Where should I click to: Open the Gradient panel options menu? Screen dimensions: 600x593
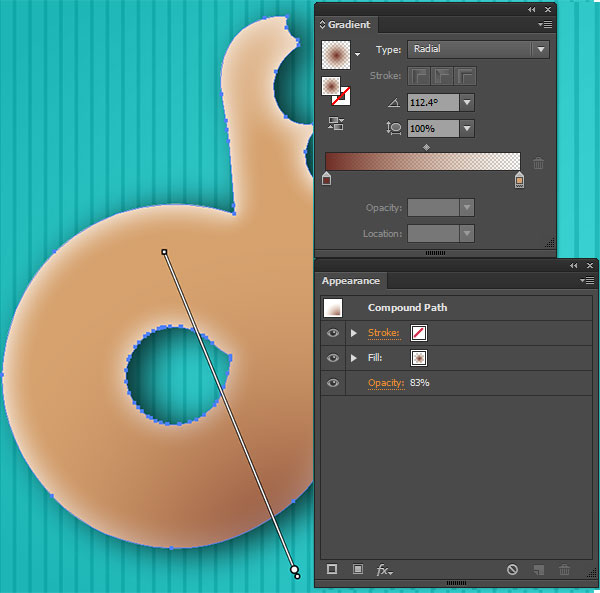pyautogui.click(x=544, y=24)
